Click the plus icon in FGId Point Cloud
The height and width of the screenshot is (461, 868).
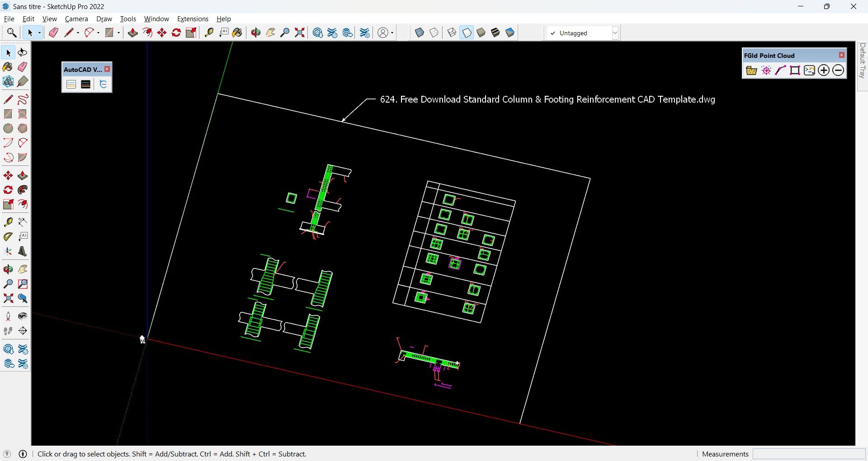pyautogui.click(x=824, y=70)
